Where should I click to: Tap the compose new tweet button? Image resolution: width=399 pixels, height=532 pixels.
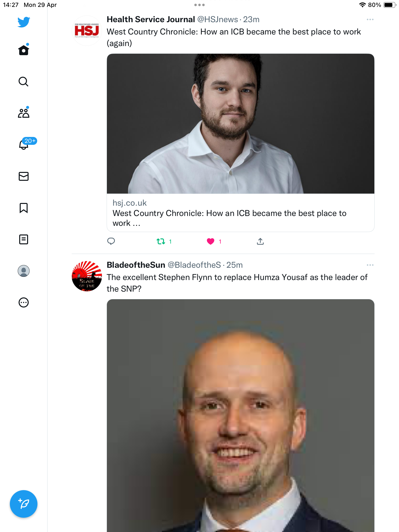pos(24,504)
